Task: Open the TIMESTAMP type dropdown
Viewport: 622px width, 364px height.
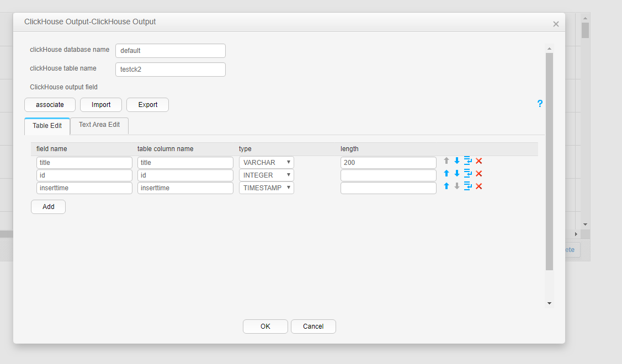Action: click(x=266, y=188)
